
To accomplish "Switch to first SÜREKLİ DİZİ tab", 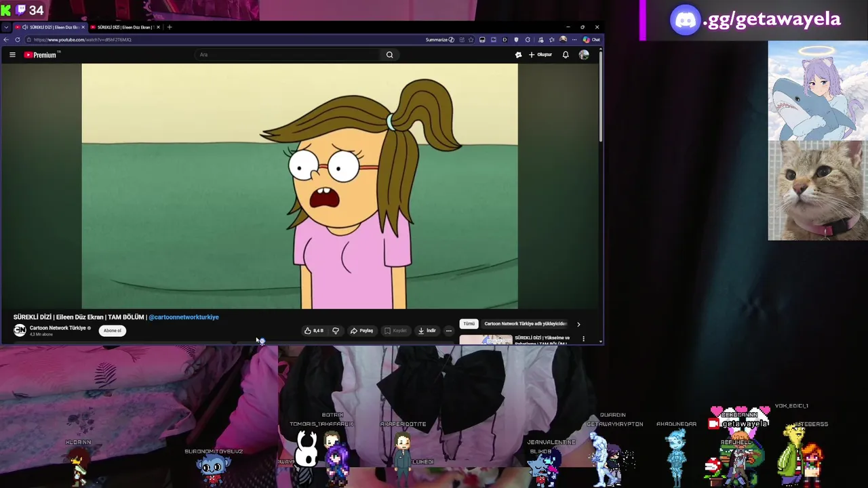I will [50, 27].
